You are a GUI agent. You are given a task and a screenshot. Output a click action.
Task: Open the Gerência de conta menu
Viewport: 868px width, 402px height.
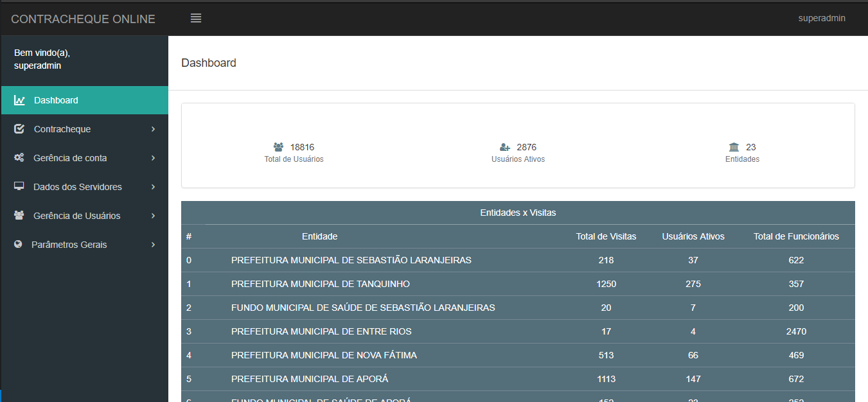85,158
